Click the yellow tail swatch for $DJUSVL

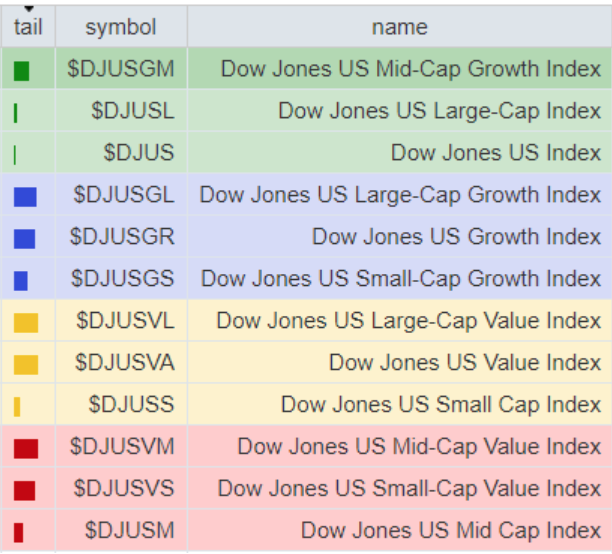(26, 323)
